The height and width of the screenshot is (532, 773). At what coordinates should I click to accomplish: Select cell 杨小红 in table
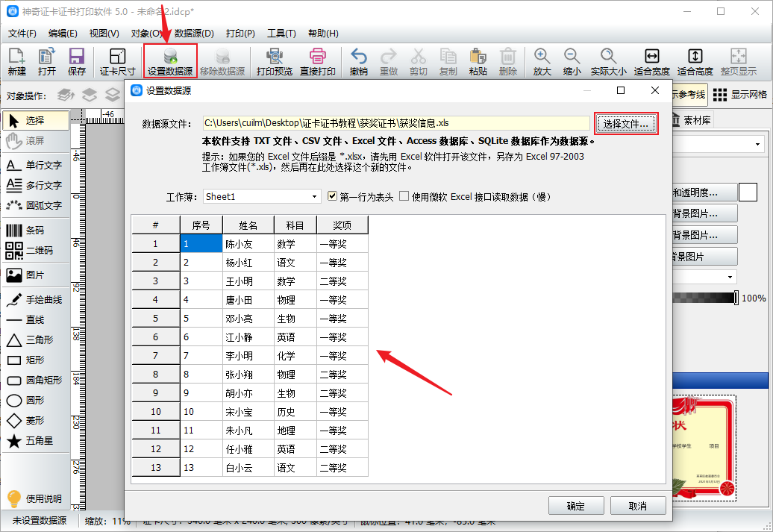coord(248,263)
